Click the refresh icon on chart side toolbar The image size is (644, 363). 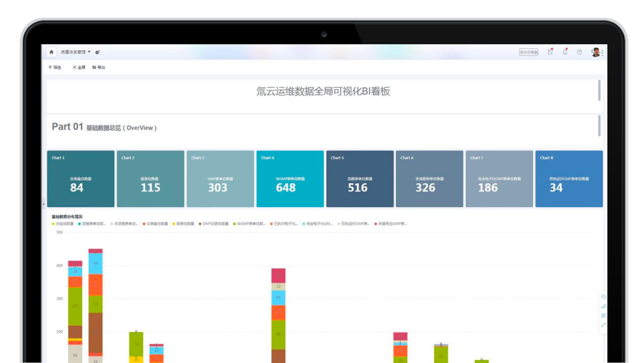click(603, 296)
